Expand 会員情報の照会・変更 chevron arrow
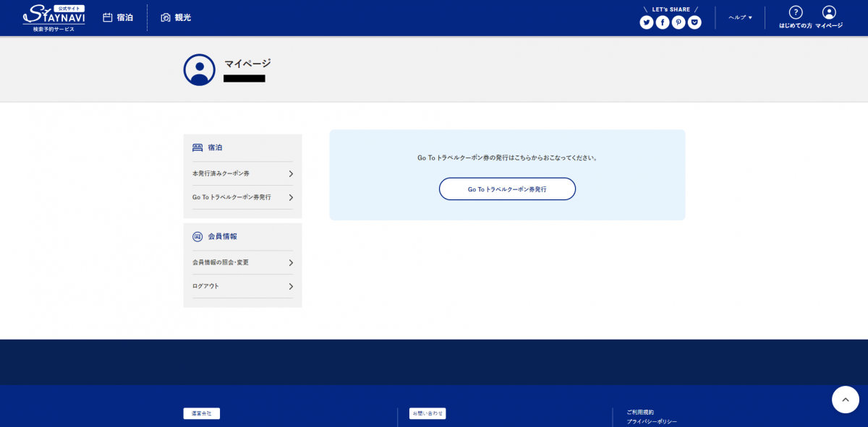The width and height of the screenshot is (868, 427). pyautogui.click(x=291, y=263)
